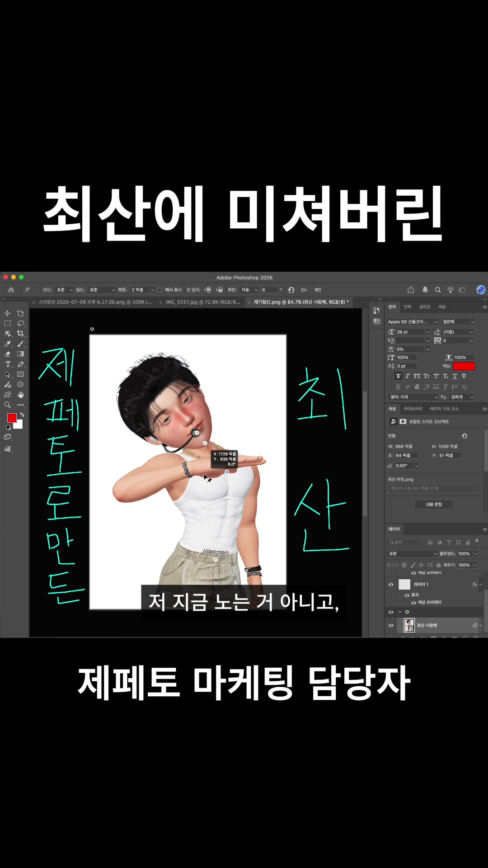Open the 영어: 미국 language dropdown
This screenshot has height=868, width=488.
click(x=413, y=397)
